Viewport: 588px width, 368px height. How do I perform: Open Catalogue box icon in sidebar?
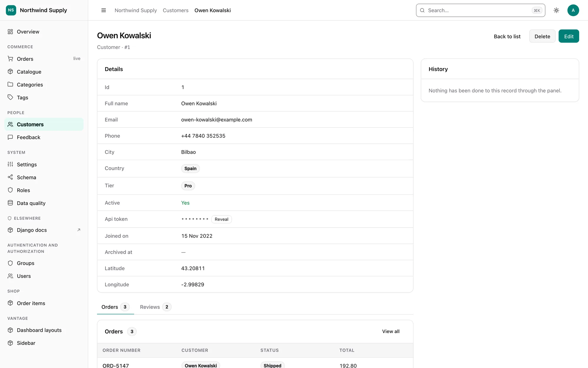tap(10, 72)
